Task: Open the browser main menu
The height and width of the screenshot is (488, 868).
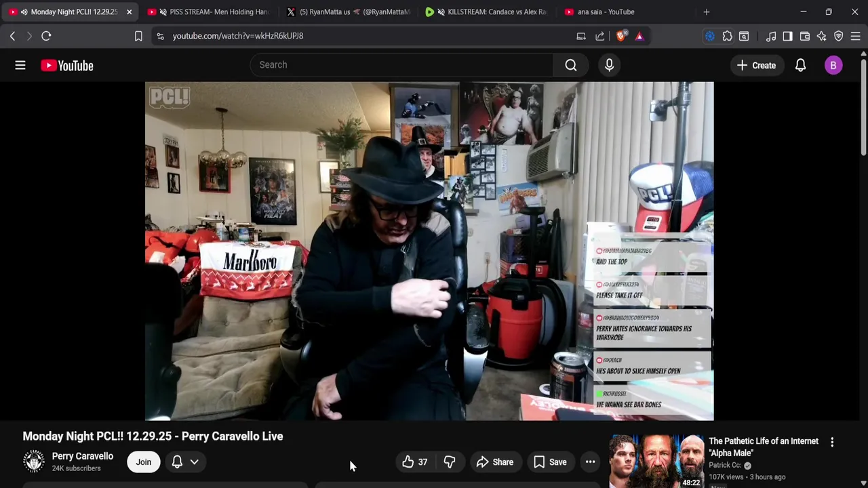Action: click(x=855, y=36)
